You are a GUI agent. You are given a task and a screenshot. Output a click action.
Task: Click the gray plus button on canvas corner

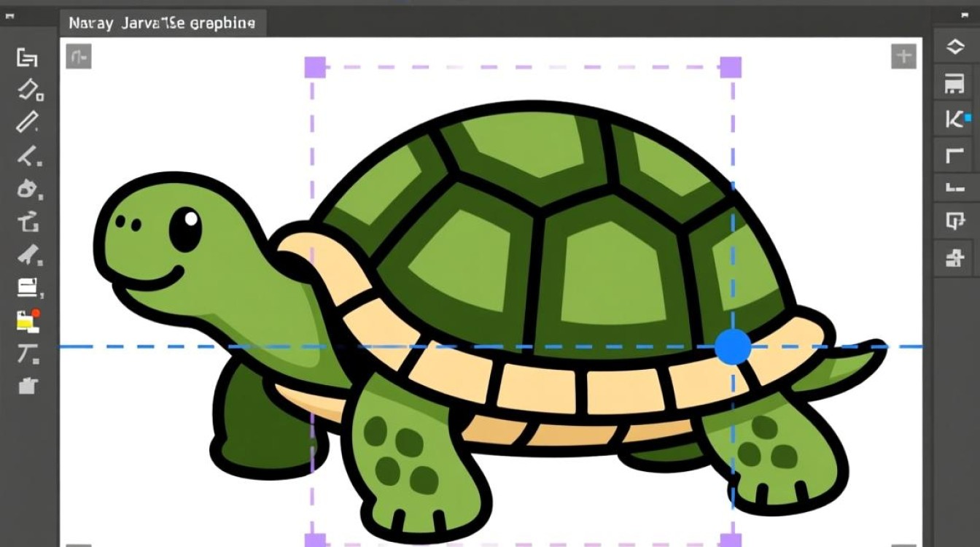point(903,56)
